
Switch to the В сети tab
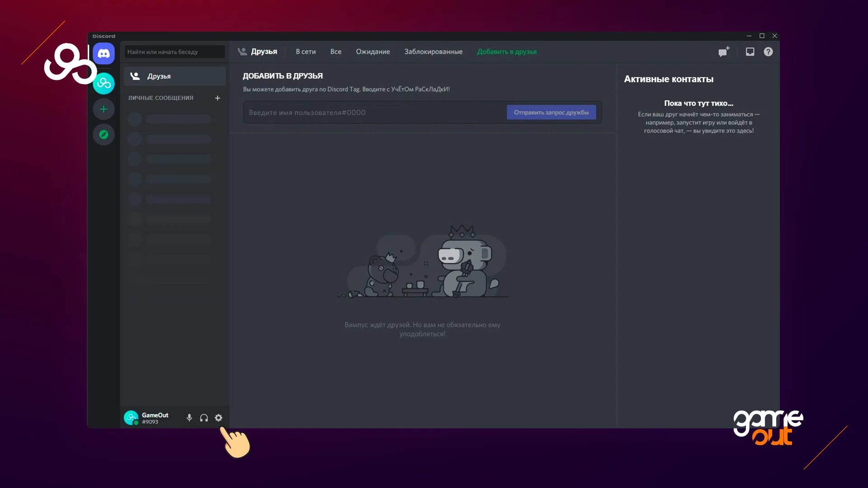click(306, 52)
